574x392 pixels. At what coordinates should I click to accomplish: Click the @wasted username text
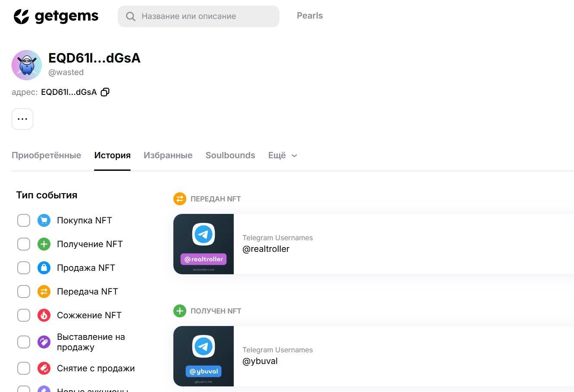[66, 72]
